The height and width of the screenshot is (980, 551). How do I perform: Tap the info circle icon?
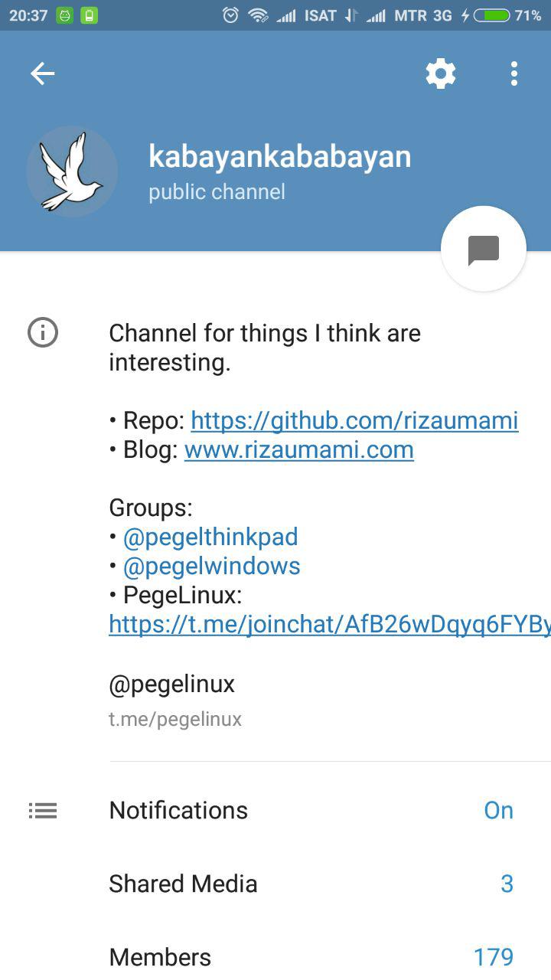[x=43, y=333]
